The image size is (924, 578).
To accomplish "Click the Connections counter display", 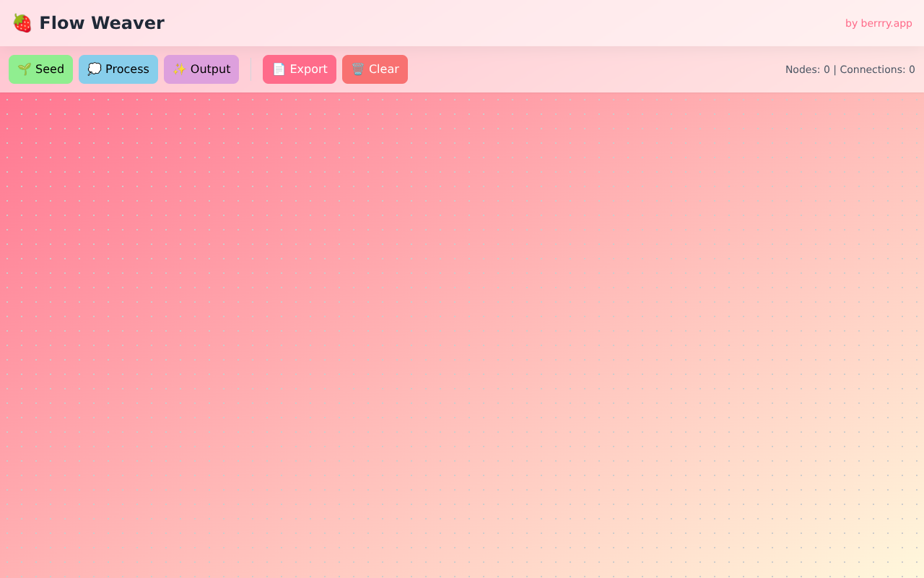I will (876, 69).
